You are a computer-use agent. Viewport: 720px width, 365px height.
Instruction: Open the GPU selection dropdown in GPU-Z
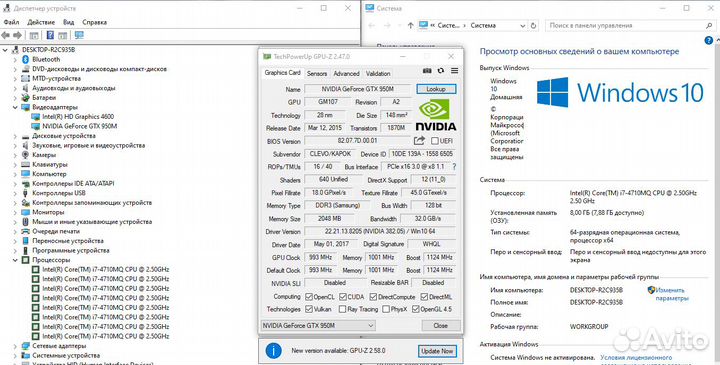pyautogui.click(x=318, y=326)
